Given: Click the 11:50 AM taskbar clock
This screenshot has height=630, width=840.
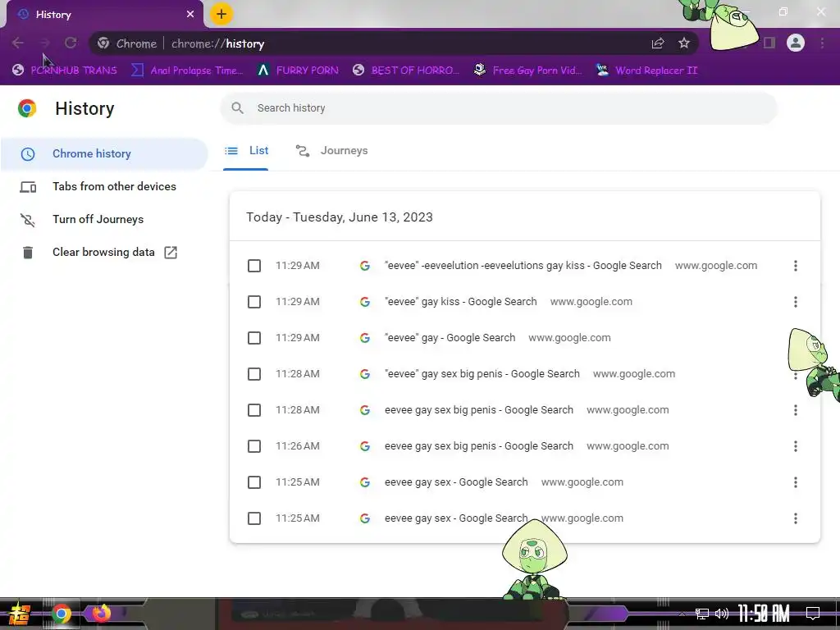Looking at the screenshot, I should click(x=764, y=614).
